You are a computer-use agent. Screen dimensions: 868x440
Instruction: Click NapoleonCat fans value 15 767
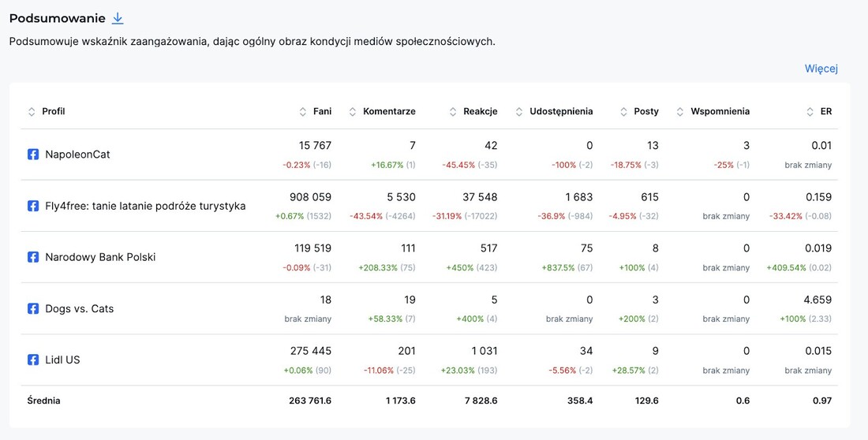pyautogui.click(x=315, y=146)
